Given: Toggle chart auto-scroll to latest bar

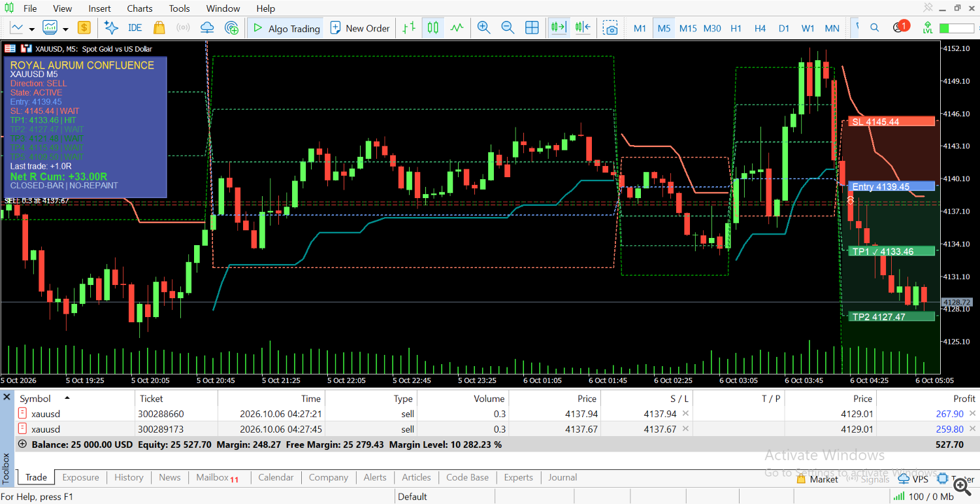Looking at the screenshot, I should pyautogui.click(x=559, y=27).
